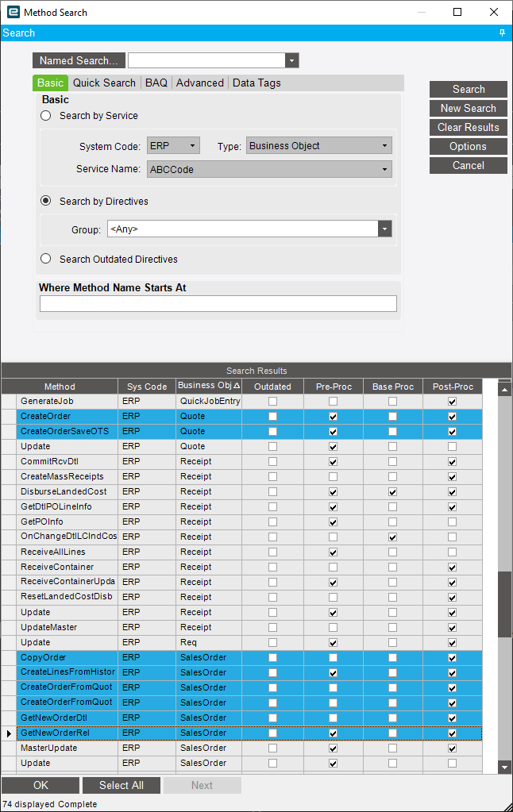Expand the Group <Any> dropdown
The image size is (513, 812).
384,229
